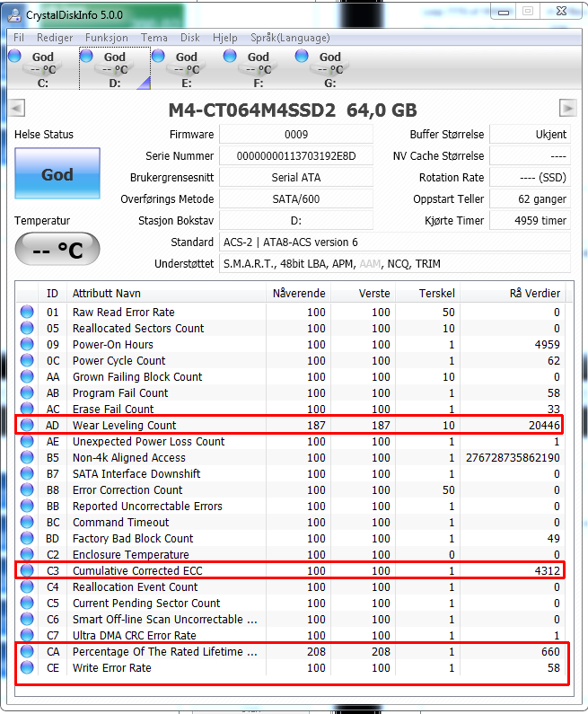The image size is (588, 714).
Task: Select drive D: status tab
Action: [x=115, y=69]
